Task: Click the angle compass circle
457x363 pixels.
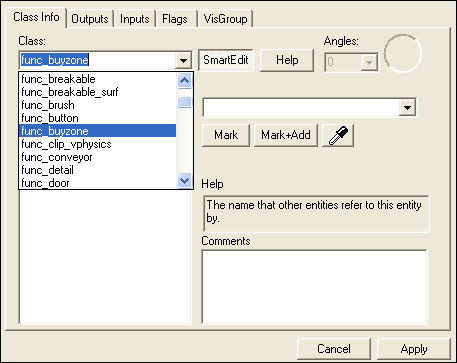Action: pyautogui.click(x=403, y=53)
